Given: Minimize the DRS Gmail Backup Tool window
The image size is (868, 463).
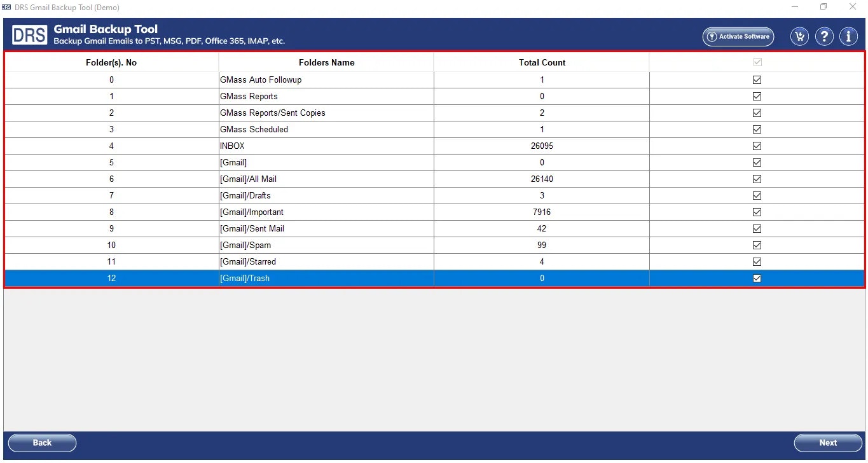Looking at the screenshot, I should pos(795,7).
